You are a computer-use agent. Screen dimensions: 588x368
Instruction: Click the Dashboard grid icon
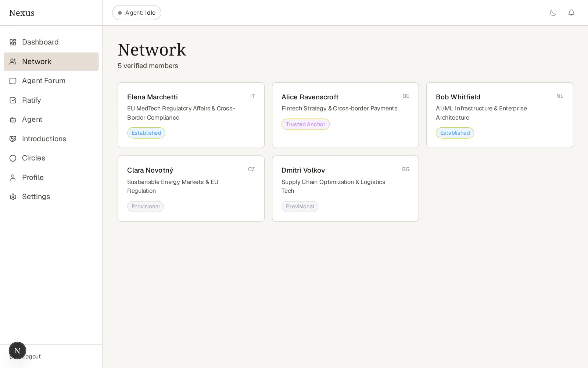13,42
